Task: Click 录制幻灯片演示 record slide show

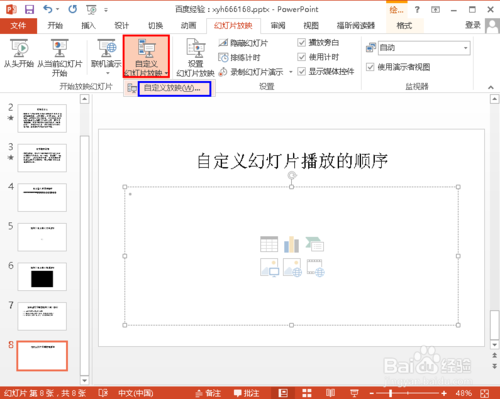Action: 251,72
